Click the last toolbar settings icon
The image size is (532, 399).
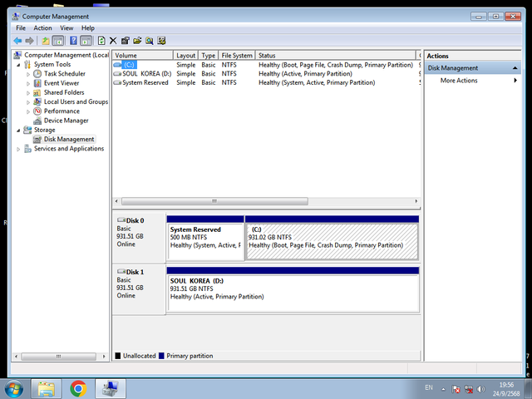(161, 41)
